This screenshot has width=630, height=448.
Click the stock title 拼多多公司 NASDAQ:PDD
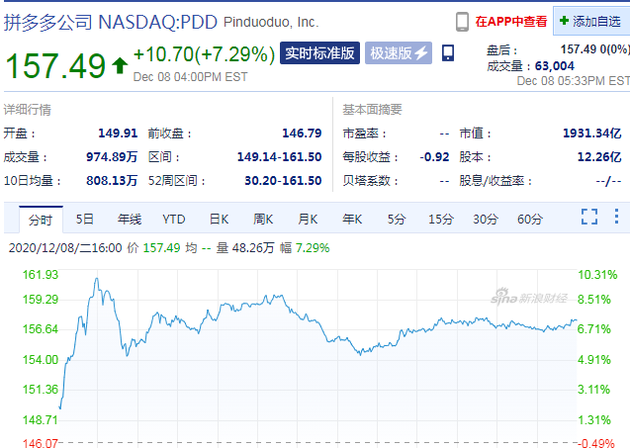[110, 22]
